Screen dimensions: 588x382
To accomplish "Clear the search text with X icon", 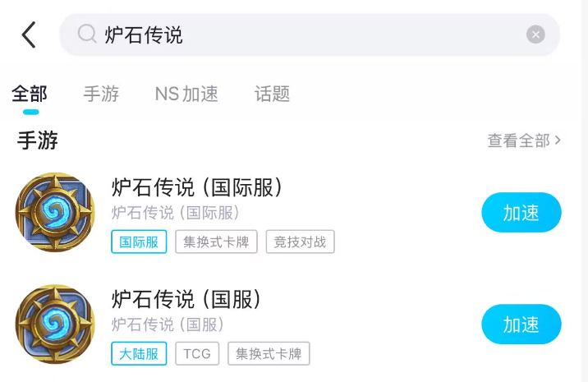I will click(535, 35).
